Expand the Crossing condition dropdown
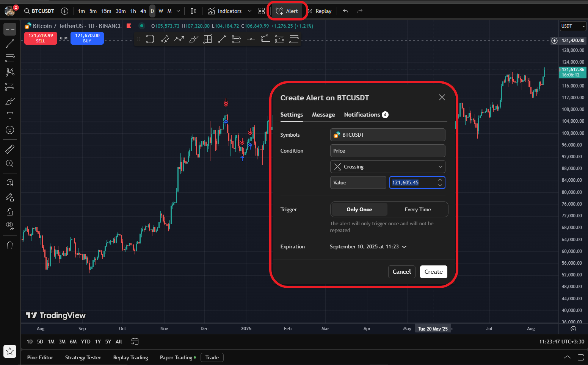Image resolution: width=588 pixels, height=365 pixels. click(387, 167)
